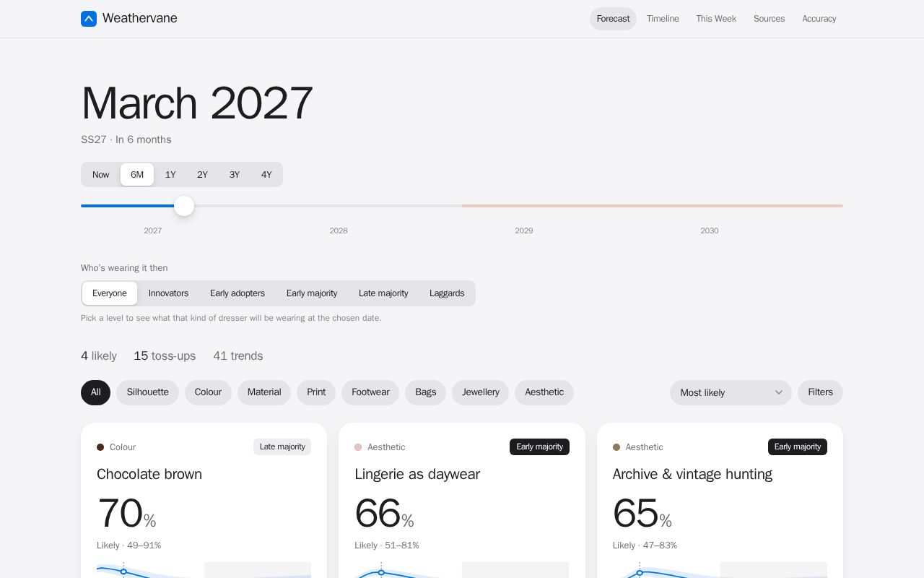
Task: Jump to 2029 on the timeline
Action: tap(524, 230)
